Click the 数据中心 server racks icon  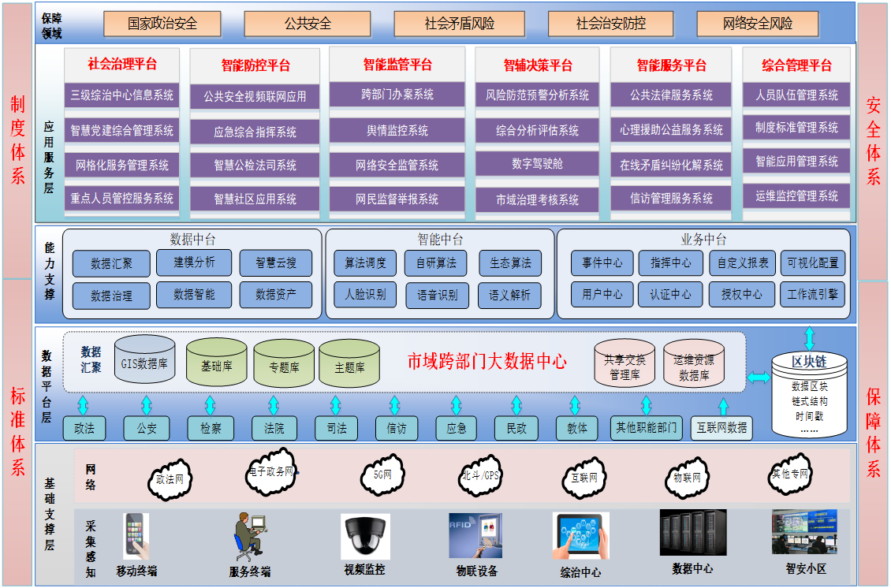[x=692, y=533]
